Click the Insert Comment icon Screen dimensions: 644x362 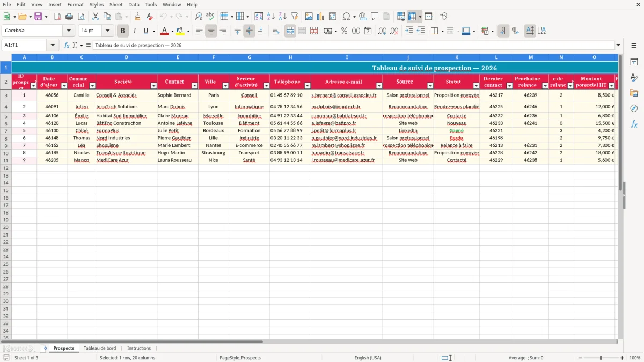[375, 17]
